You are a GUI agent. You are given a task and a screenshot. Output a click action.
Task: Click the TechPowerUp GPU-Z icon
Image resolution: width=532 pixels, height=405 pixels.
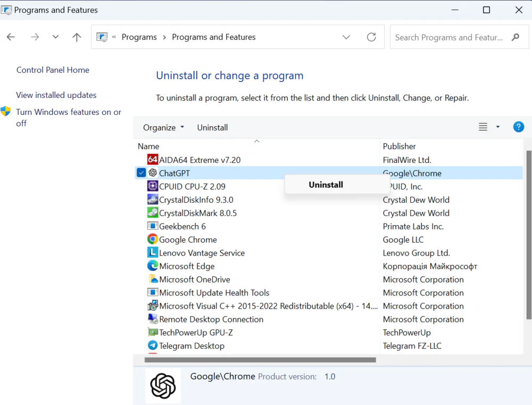[x=153, y=332]
